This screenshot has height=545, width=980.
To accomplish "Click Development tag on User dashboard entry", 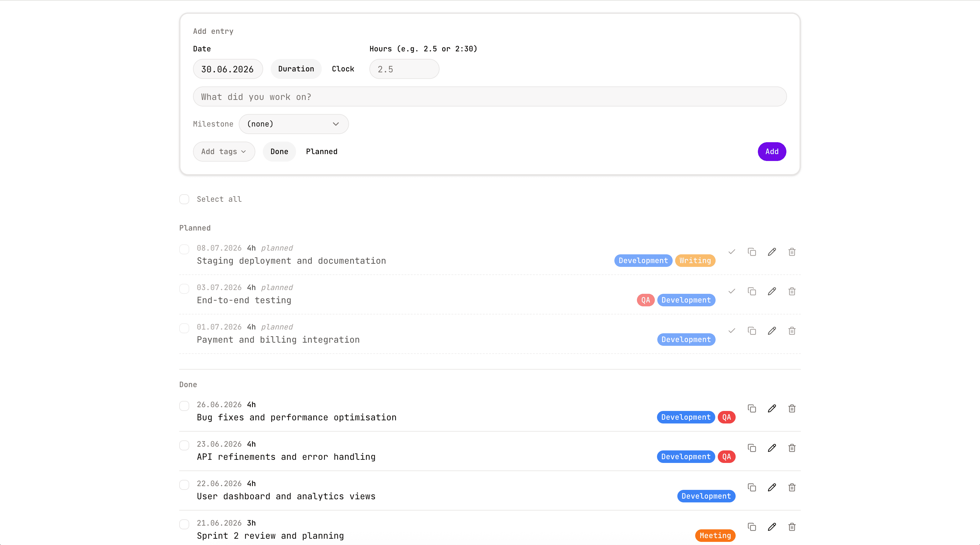I will point(706,496).
